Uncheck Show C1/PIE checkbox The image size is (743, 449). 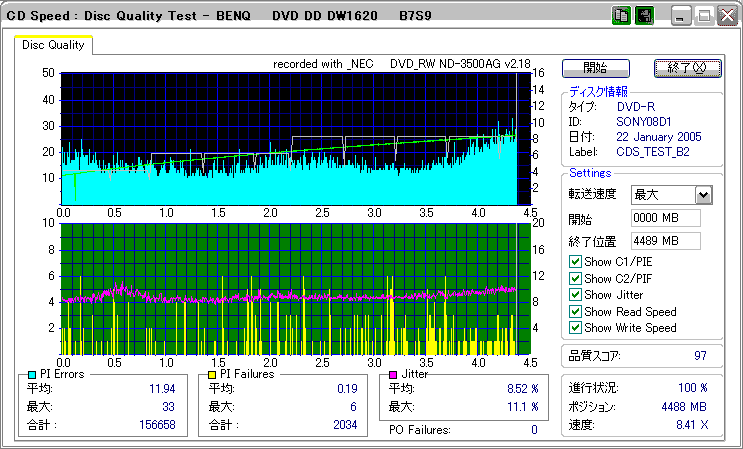coord(575,262)
